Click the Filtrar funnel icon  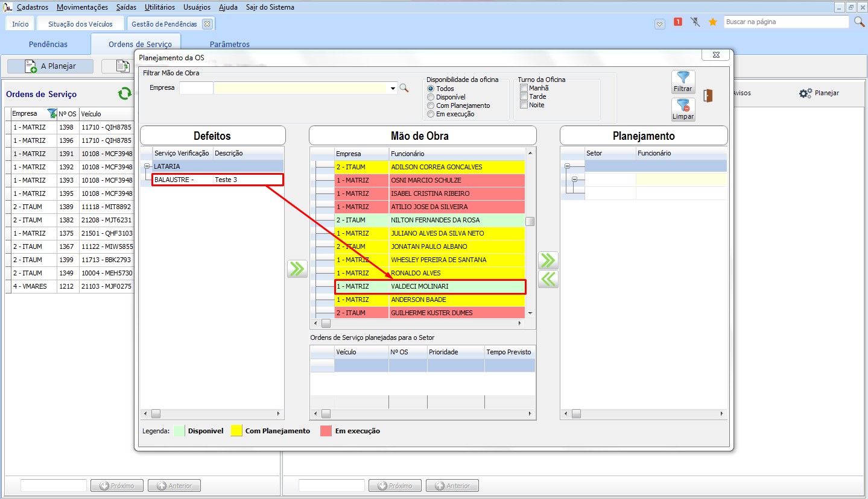(x=683, y=78)
